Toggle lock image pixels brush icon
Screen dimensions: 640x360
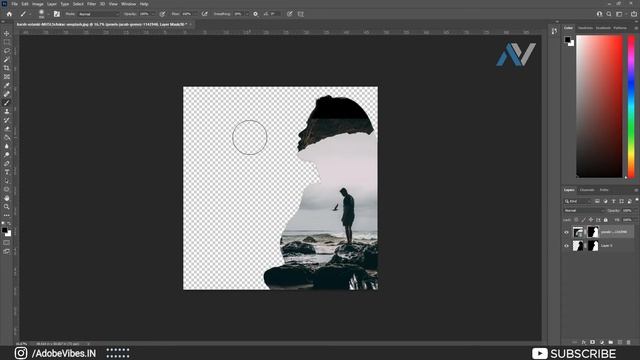click(x=583, y=220)
